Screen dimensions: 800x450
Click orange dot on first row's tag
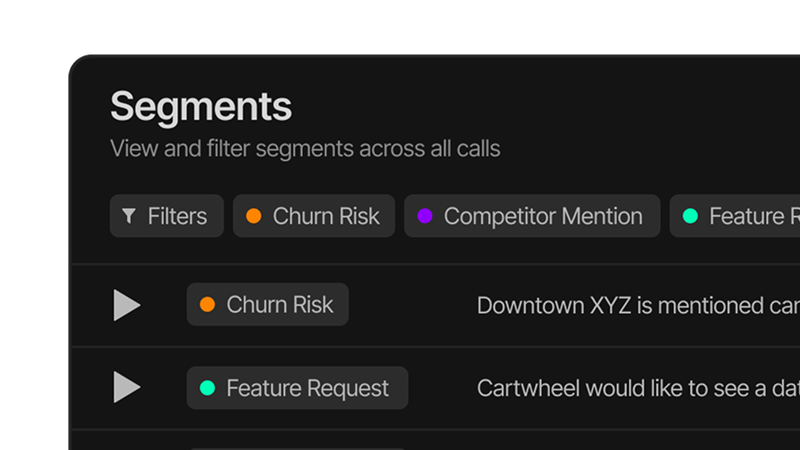(208, 305)
